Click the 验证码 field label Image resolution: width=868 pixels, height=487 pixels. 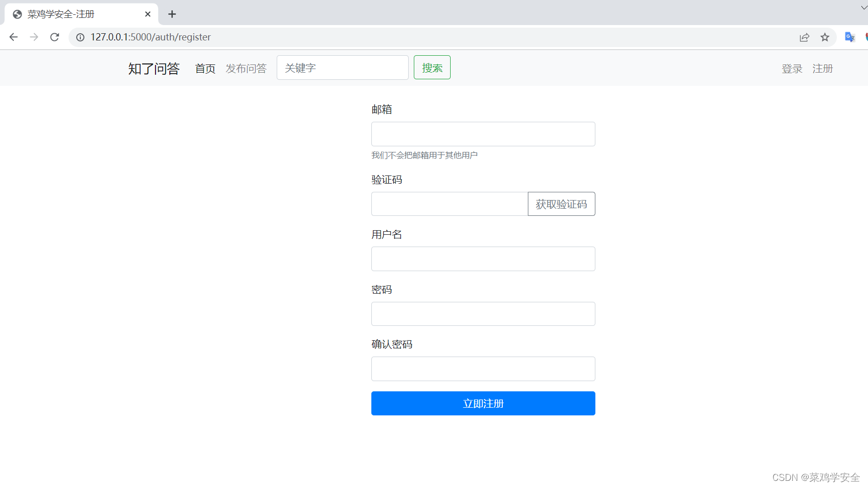(387, 180)
